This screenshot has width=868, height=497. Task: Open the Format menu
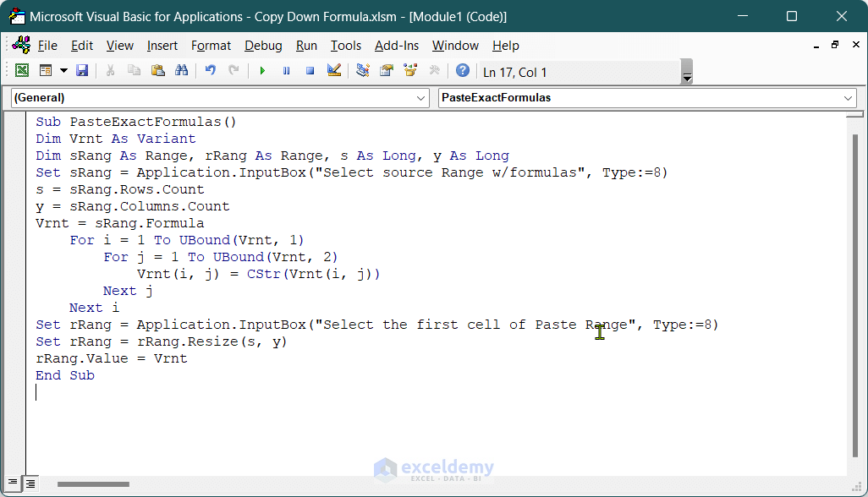click(211, 46)
